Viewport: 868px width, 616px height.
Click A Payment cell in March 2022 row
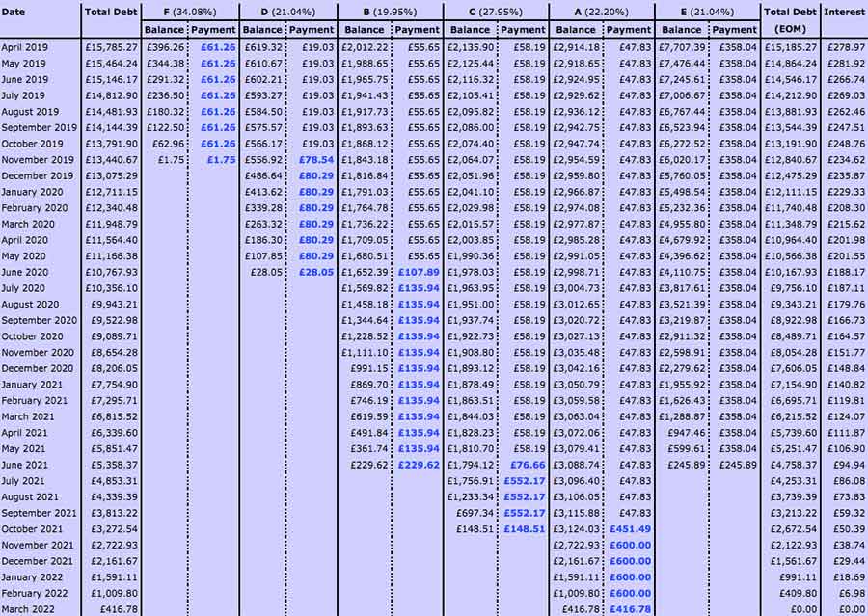pos(631,609)
